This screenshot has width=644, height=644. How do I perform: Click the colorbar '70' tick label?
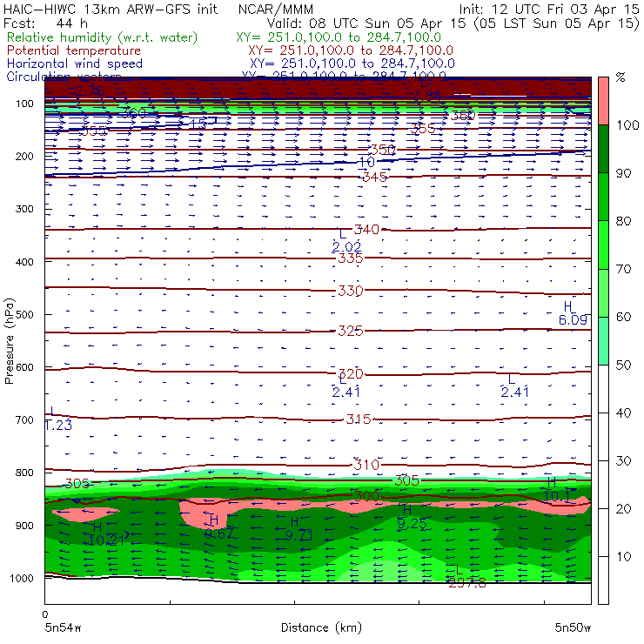tap(623, 269)
